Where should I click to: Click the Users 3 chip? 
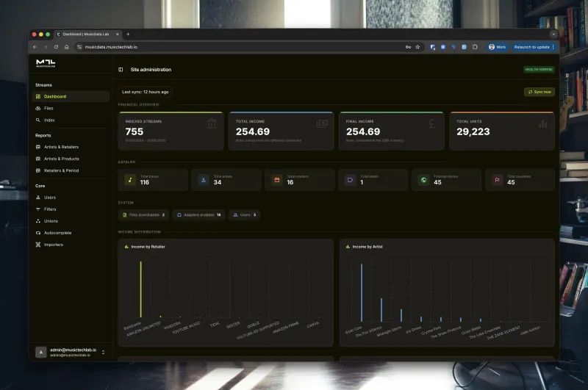coord(245,214)
